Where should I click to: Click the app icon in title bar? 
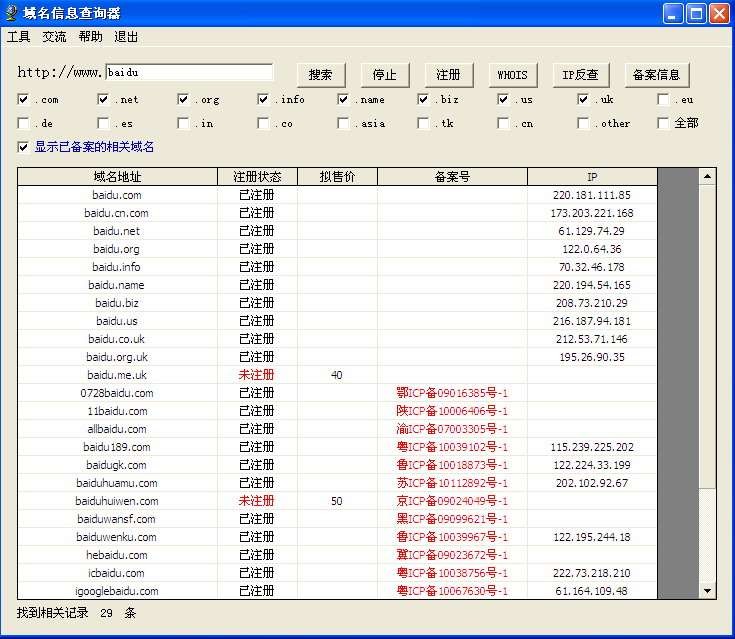click(x=11, y=13)
